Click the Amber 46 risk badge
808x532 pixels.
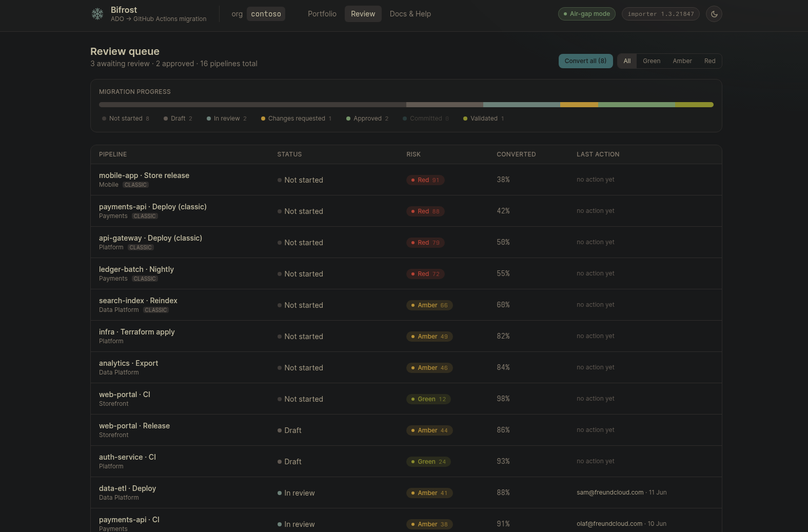(x=429, y=368)
